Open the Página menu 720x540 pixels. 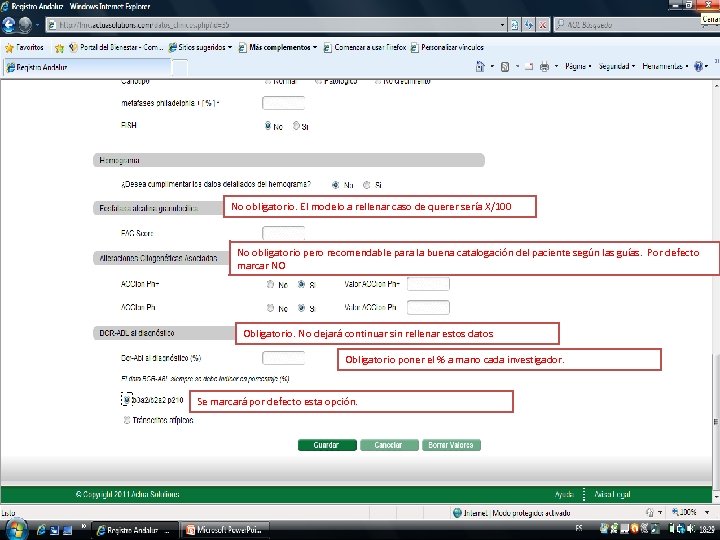pyautogui.click(x=578, y=67)
